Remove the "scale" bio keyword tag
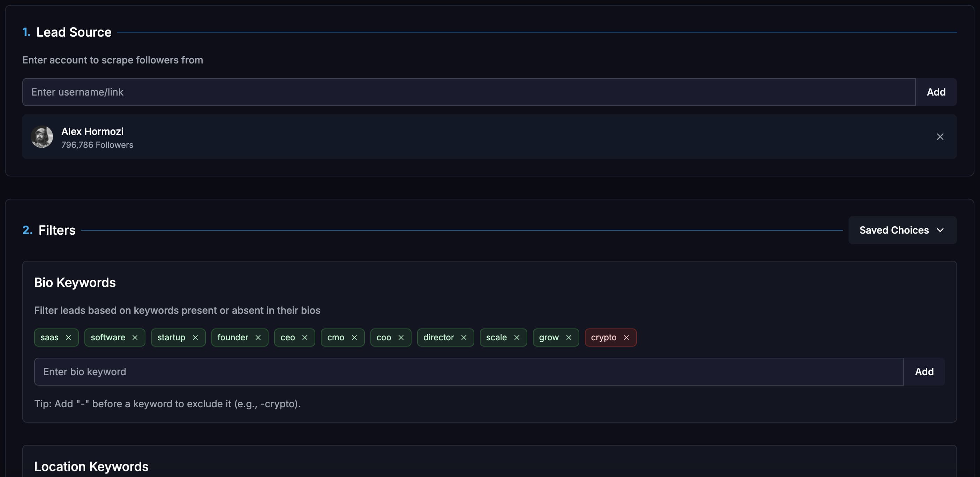 point(517,338)
